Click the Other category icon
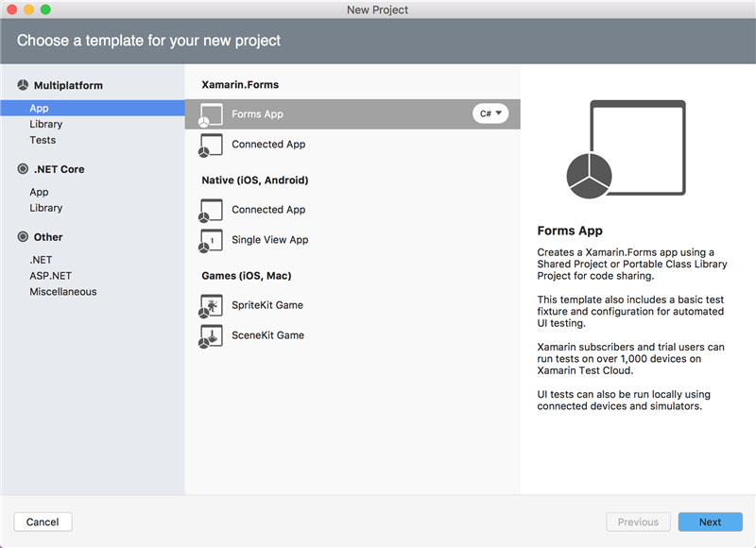 coord(23,236)
